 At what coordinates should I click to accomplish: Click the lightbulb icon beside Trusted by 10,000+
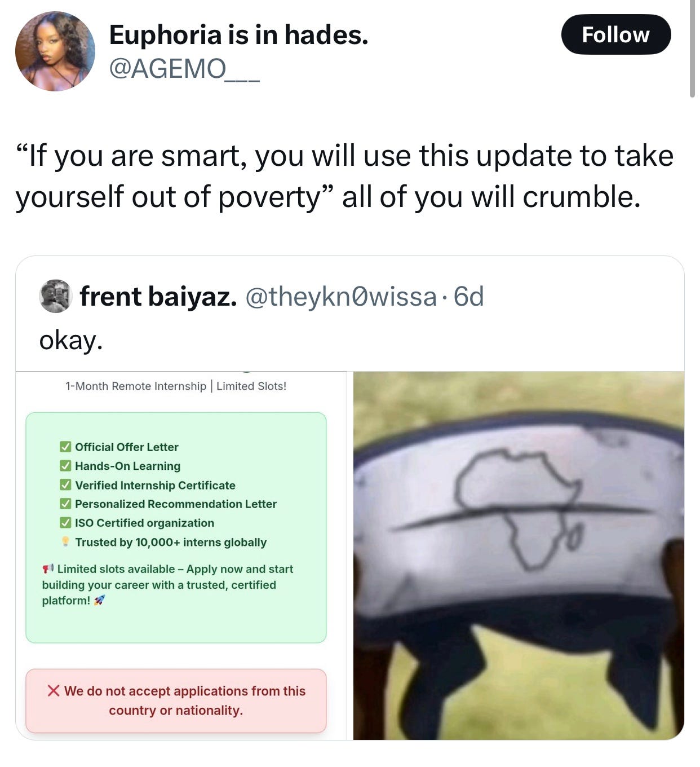(x=65, y=542)
